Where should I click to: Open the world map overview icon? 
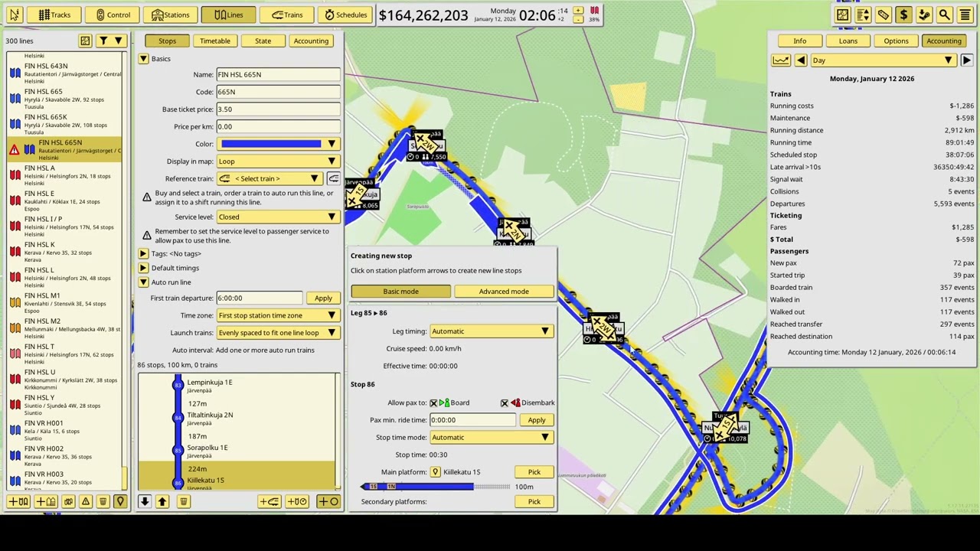pyautogui.click(x=843, y=15)
